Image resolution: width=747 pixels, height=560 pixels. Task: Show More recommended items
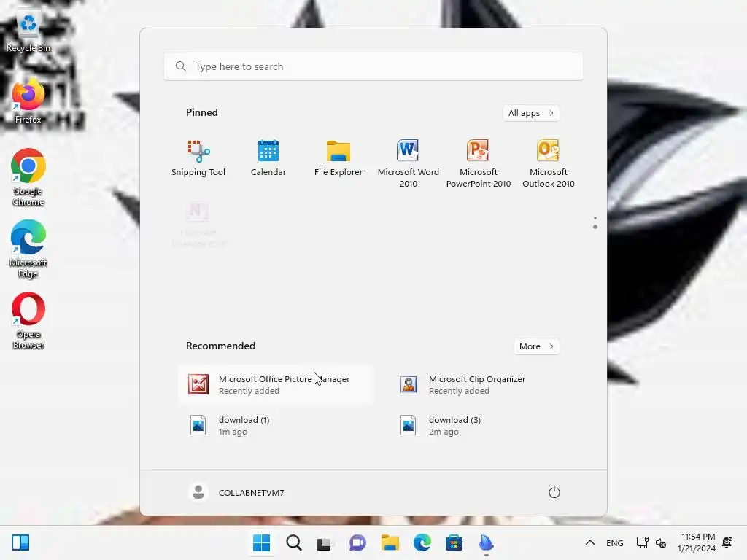537,346
